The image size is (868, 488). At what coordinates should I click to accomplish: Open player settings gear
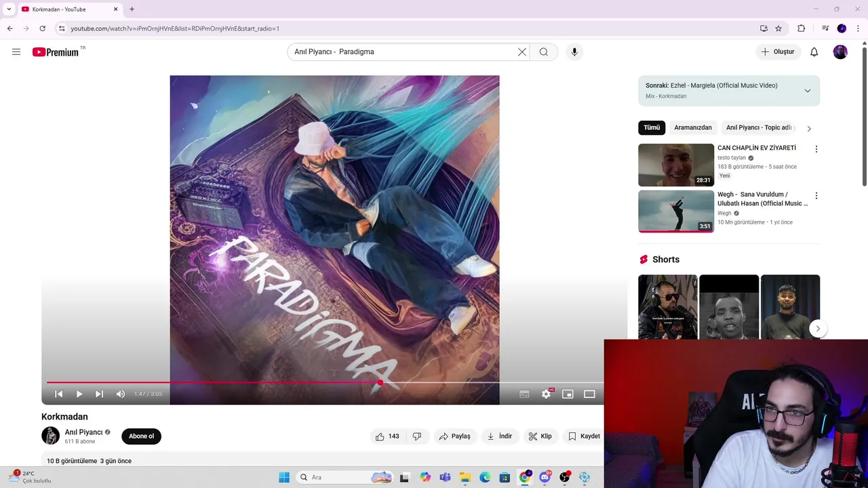tap(547, 394)
